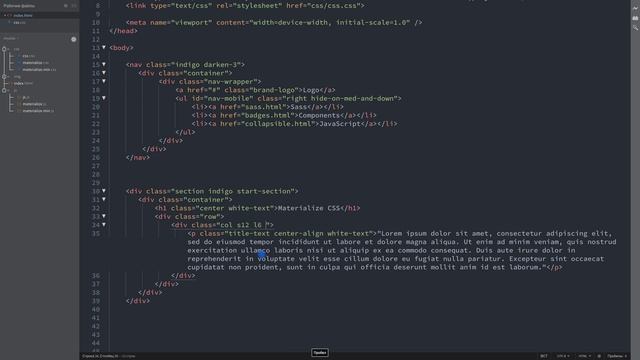Click the round button beside the project name
640x360 pixels.
[73, 39]
